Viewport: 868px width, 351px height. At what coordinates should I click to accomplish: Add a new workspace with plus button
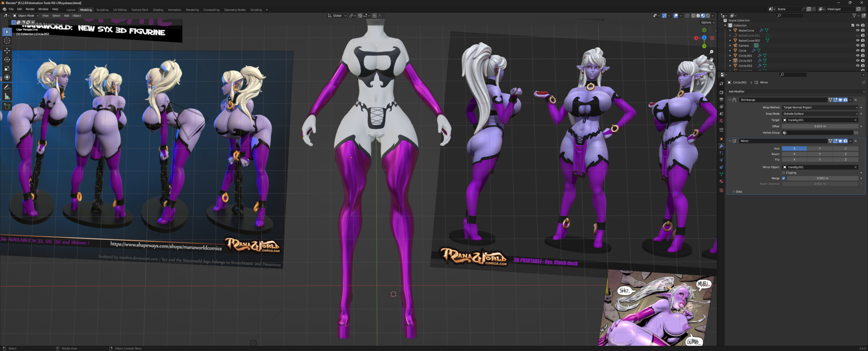tap(267, 10)
